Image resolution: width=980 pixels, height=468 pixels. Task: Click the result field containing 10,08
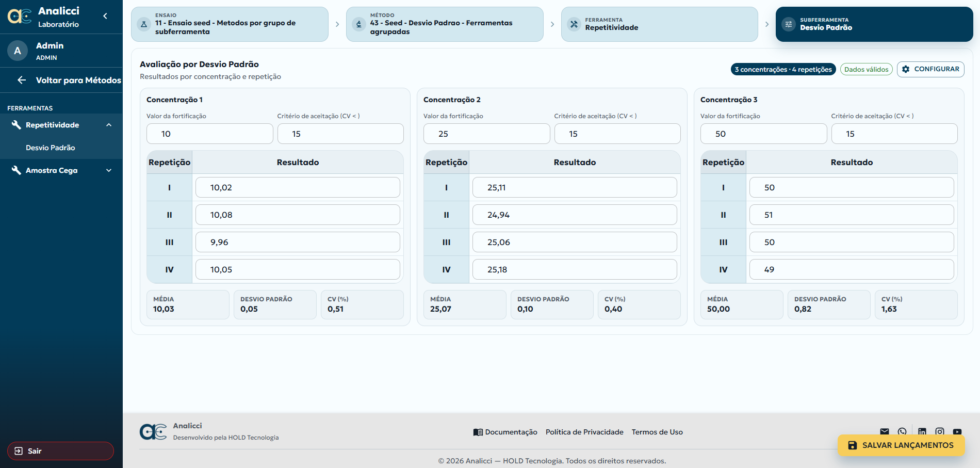click(x=298, y=215)
